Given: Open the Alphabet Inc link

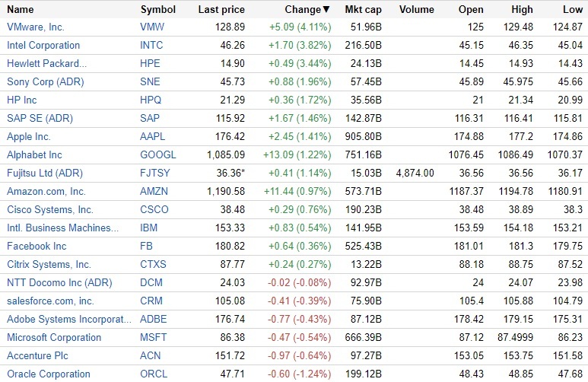Looking at the screenshot, I should pyautogui.click(x=34, y=154).
